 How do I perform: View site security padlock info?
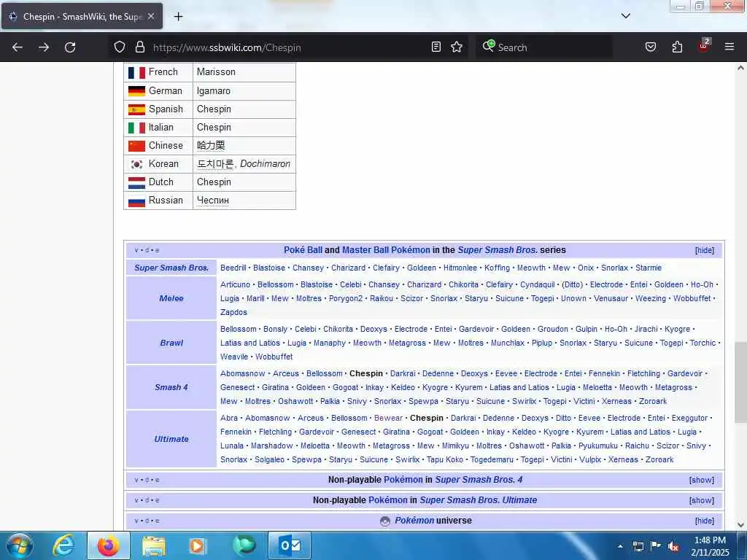139,47
